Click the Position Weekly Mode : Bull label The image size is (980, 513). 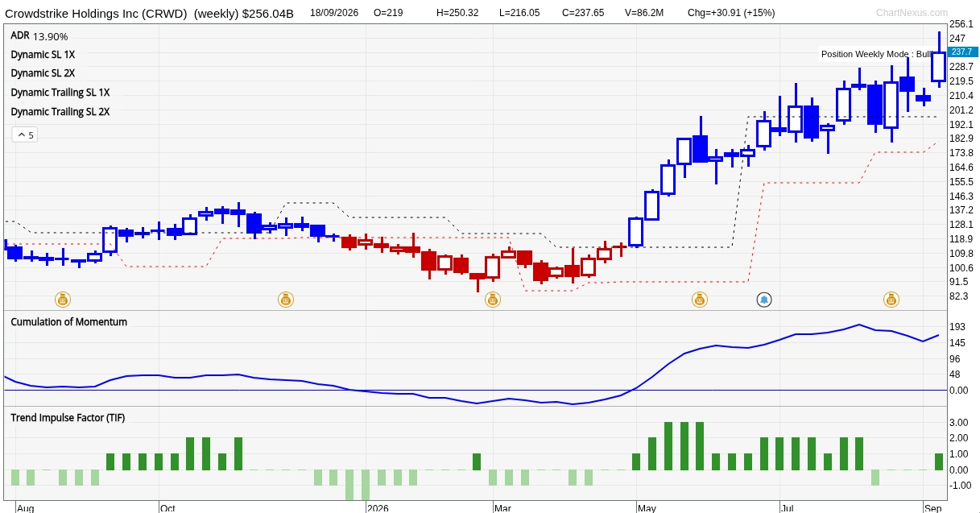point(876,54)
